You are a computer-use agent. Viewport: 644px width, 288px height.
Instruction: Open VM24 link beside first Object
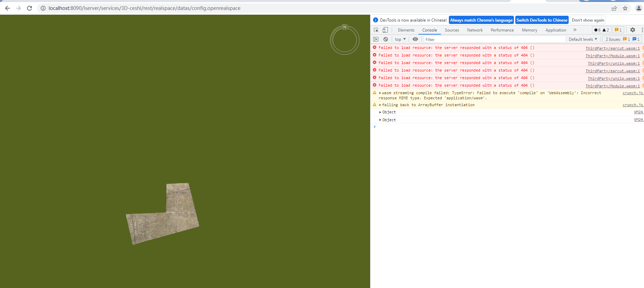(638, 112)
